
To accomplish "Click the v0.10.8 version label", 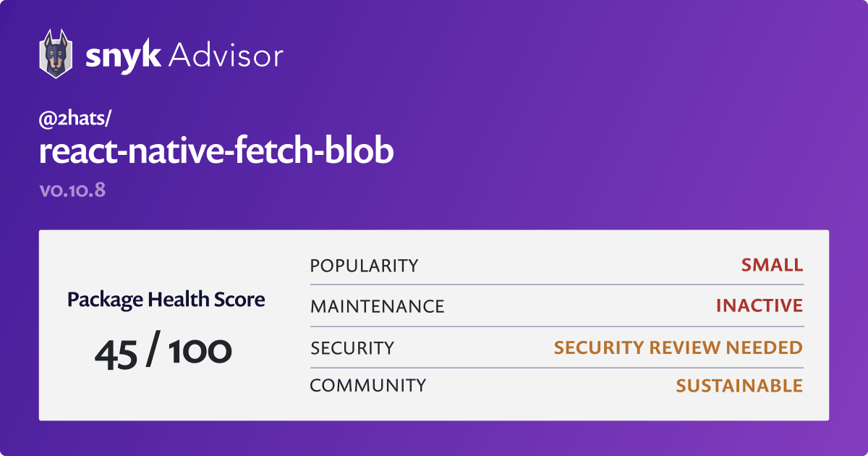I will pyautogui.click(x=72, y=191).
